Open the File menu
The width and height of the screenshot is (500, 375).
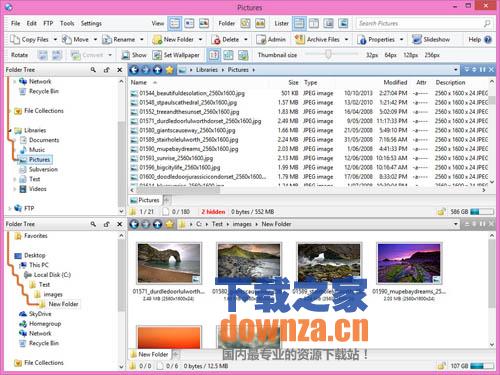click(16, 23)
